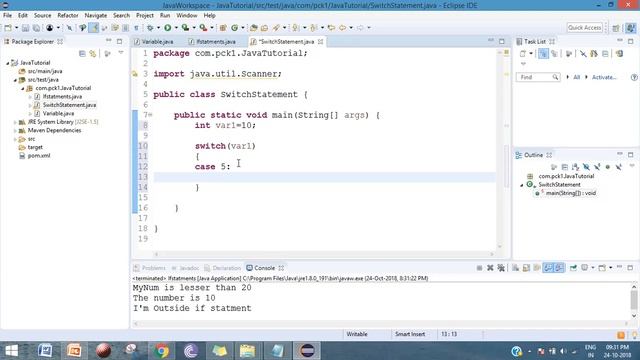The image size is (640, 360).
Task: Toggle Show Console on Standard Error
Action: tap(559, 268)
